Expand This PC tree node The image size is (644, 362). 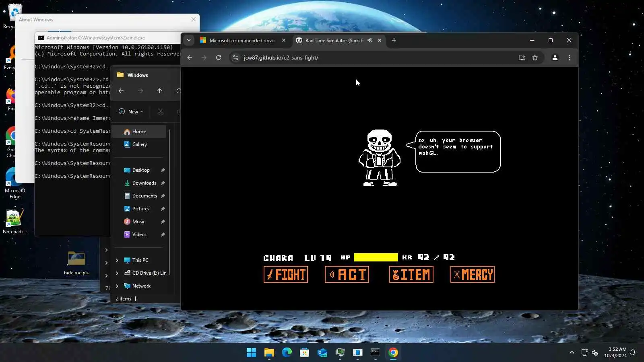[x=117, y=260]
